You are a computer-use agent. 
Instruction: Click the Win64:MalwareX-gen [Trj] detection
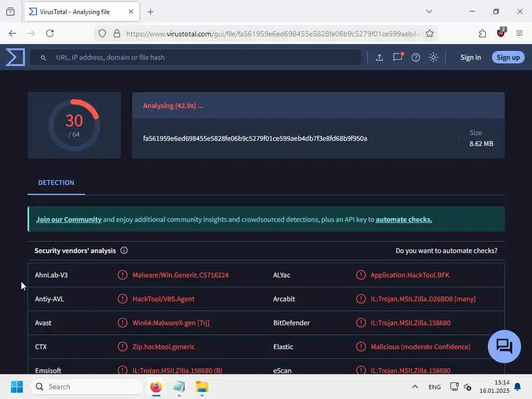click(171, 323)
